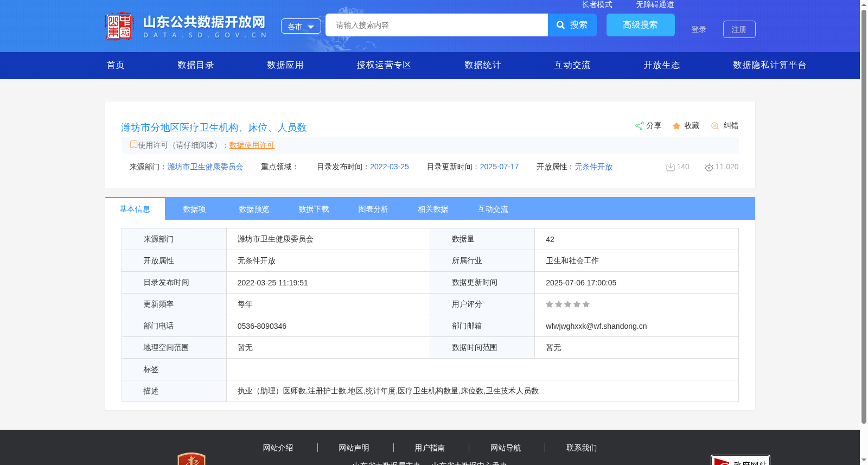Screen dimensions: 868x465
Task: Open the footer 网站导航 link
Action: tap(506, 448)
